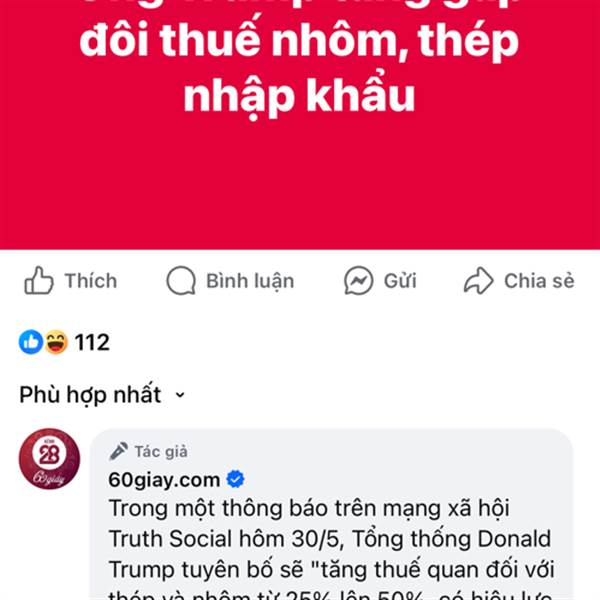Expand the Phù hợp nhất sort dropdown
Viewport: 600px width, 600px height.
[x=103, y=395]
